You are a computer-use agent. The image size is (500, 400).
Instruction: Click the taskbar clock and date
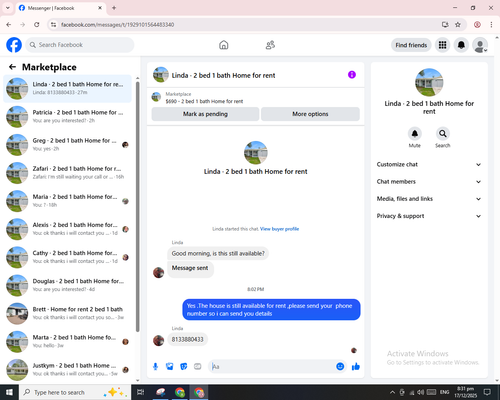pos(466,392)
